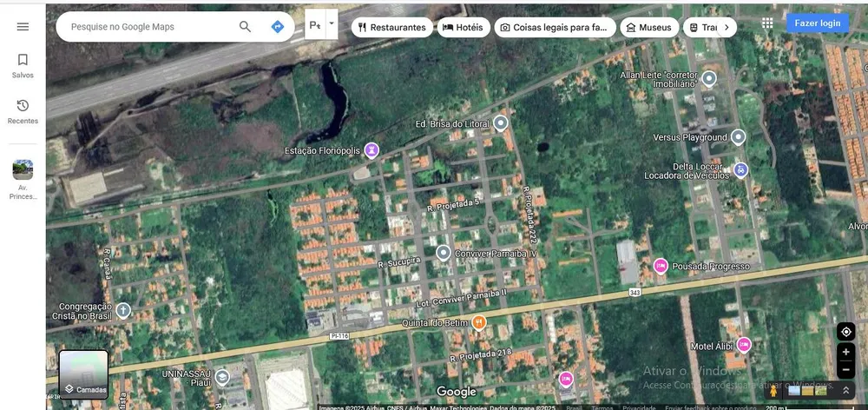Zoom in with the plus button
Viewport: 868px width, 410px height.
(845, 352)
